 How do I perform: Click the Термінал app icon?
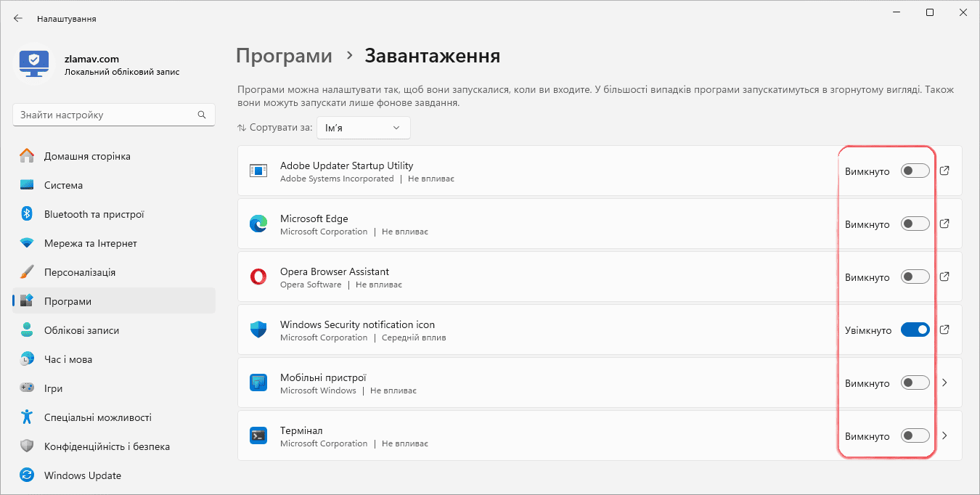point(258,436)
